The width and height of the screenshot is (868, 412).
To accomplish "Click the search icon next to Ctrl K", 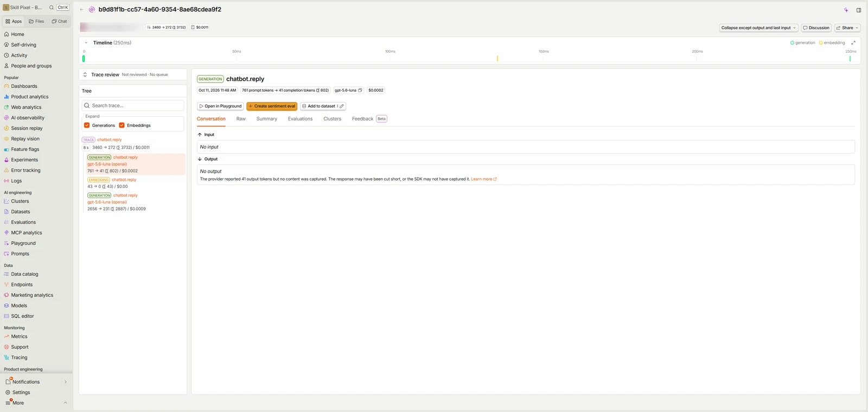I will point(52,8).
